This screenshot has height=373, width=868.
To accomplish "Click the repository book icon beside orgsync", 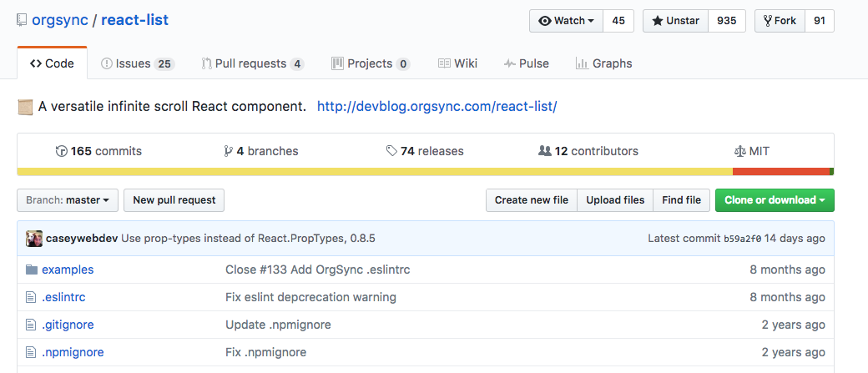I will tap(22, 21).
